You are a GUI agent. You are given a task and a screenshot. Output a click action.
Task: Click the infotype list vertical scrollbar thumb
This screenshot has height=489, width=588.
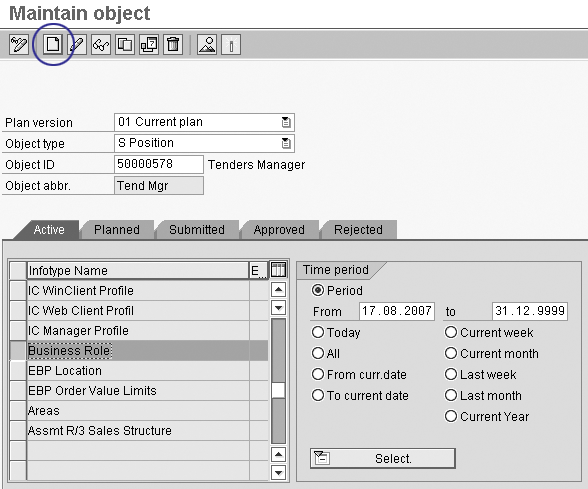[278, 390]
